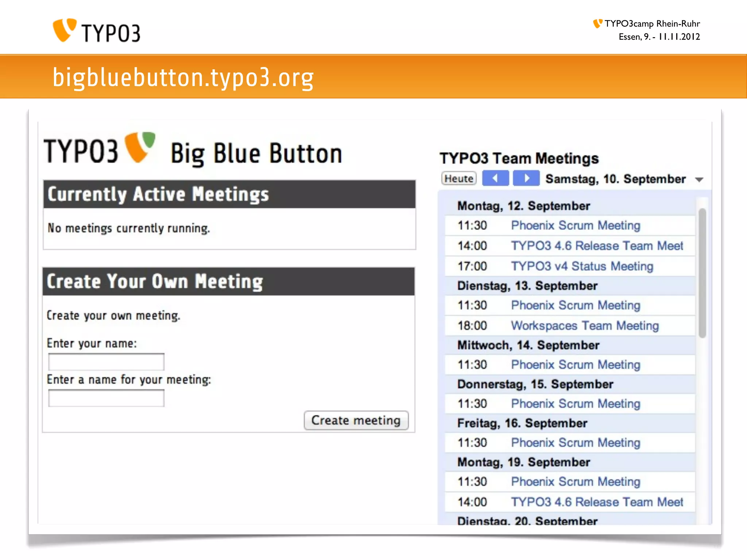747x560 pixels.
Task: Click the 17:00 time entry
Action: (472, 266)
